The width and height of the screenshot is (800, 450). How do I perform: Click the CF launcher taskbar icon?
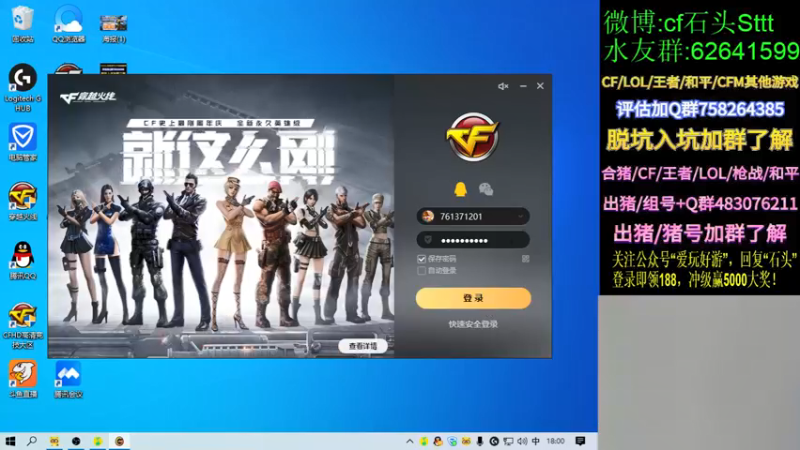click(x=119, y=441)
